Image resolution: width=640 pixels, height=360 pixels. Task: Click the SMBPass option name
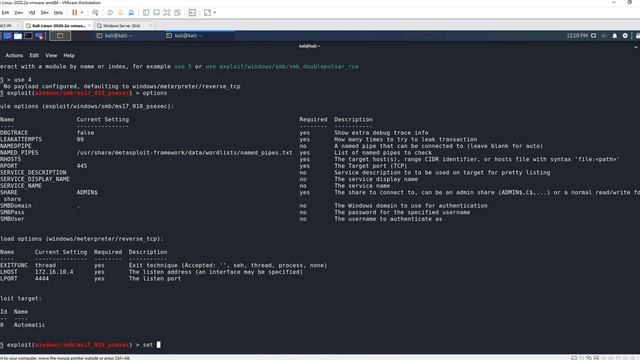click(x=12, y=212)
